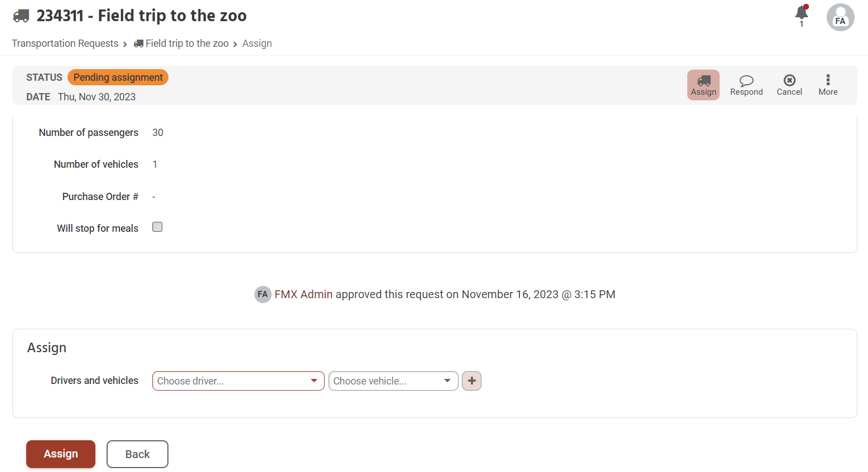Click the Pending assignment status badge
The image size is (868, 472).
(118, 77)
